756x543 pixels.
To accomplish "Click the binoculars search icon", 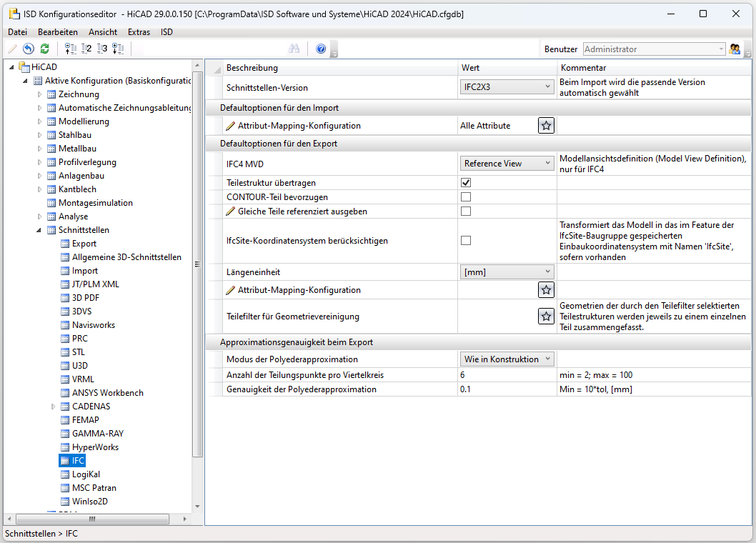I will point(294,49).
